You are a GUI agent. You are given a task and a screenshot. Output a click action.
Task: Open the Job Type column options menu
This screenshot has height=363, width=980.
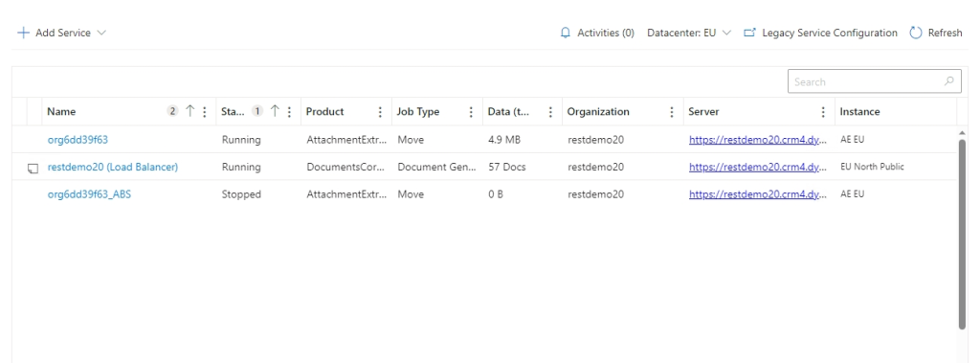pos(471,112)
